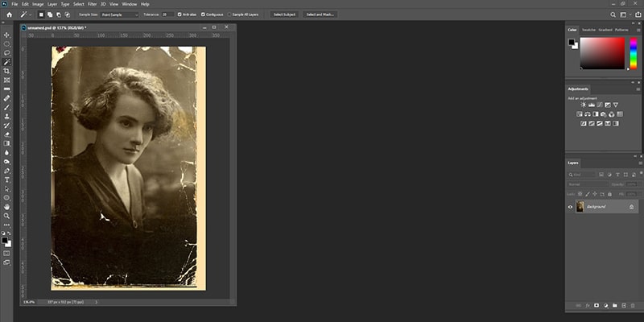Click the share icon at top right

tap(638, 14)
